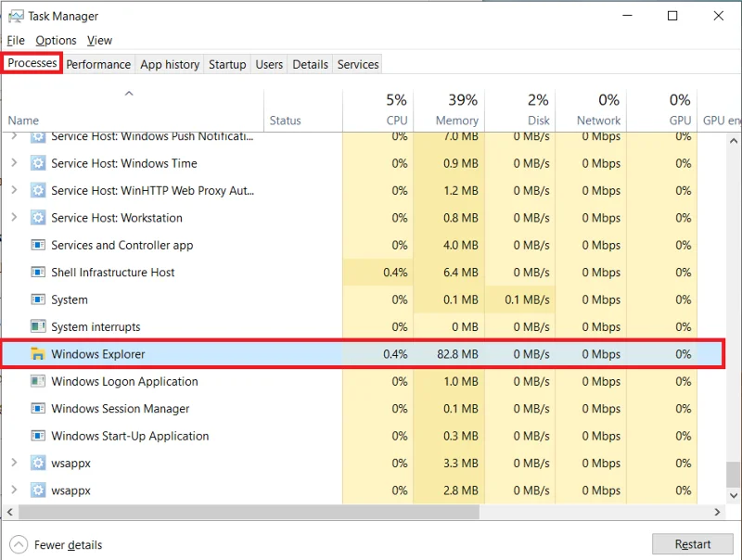Click the Service Host: Windows Time gear icon
The height and width of the screenshot is (560, 742).
click(x=38, y=163)
